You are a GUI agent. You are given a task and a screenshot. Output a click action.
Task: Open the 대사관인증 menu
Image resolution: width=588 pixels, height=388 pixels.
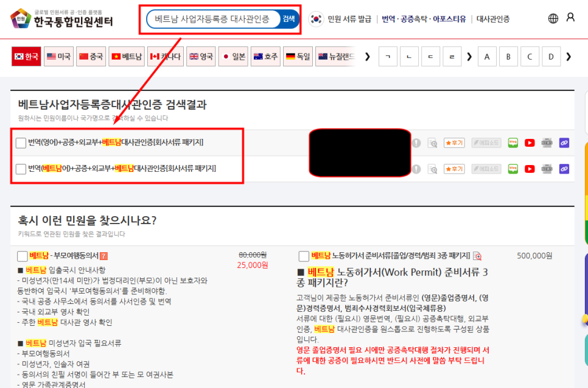tap(493, 19)
